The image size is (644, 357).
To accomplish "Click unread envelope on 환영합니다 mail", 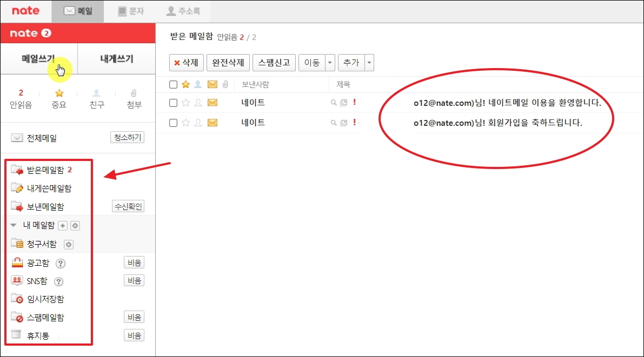I will tap(213, 103).
